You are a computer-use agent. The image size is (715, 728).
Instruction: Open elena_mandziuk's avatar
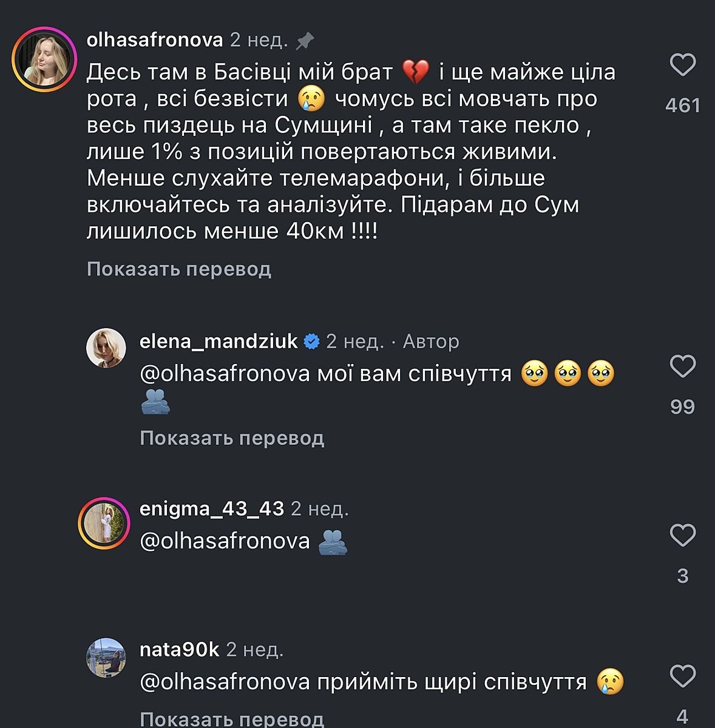tap(106, 348)
